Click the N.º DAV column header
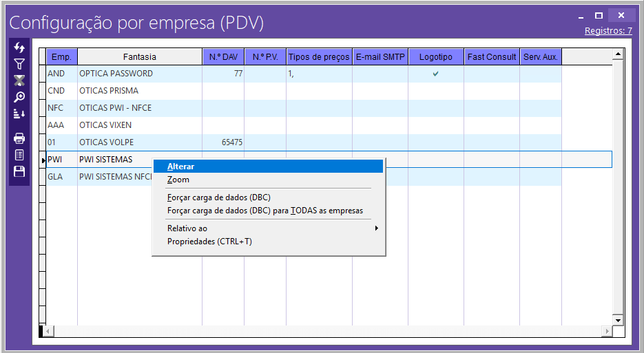The width and height of the screenshot is (644, 353). 223,57
